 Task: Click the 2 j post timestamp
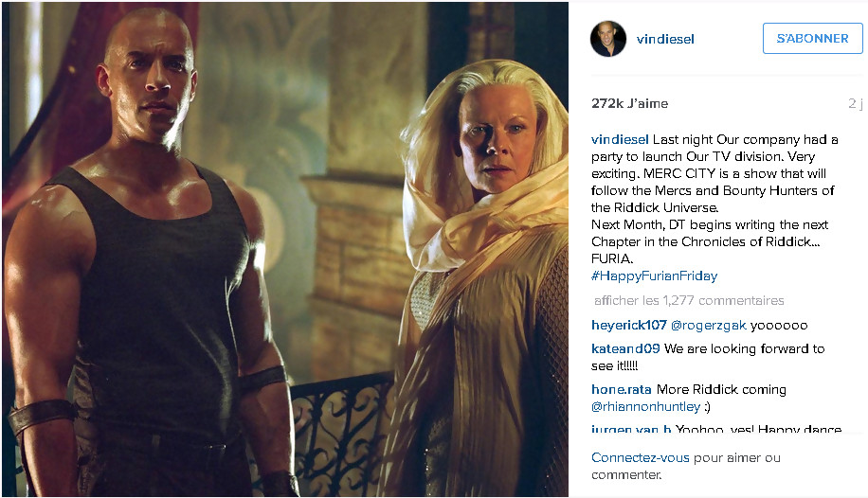click(855, 103)
